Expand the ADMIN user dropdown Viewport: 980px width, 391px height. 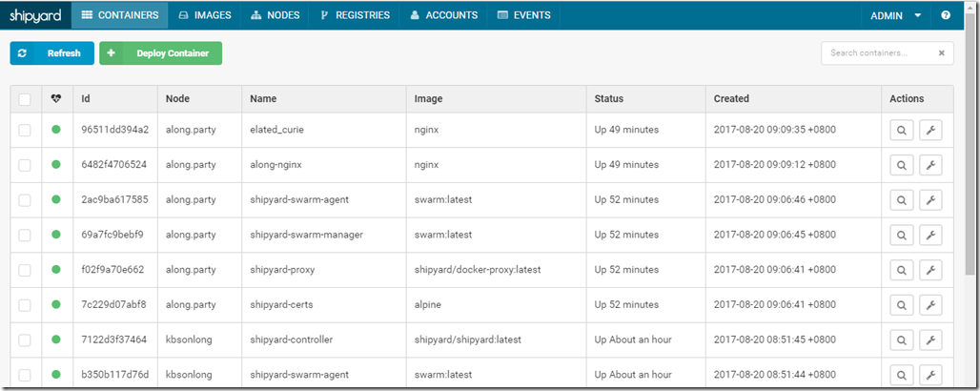coord(895,15)
